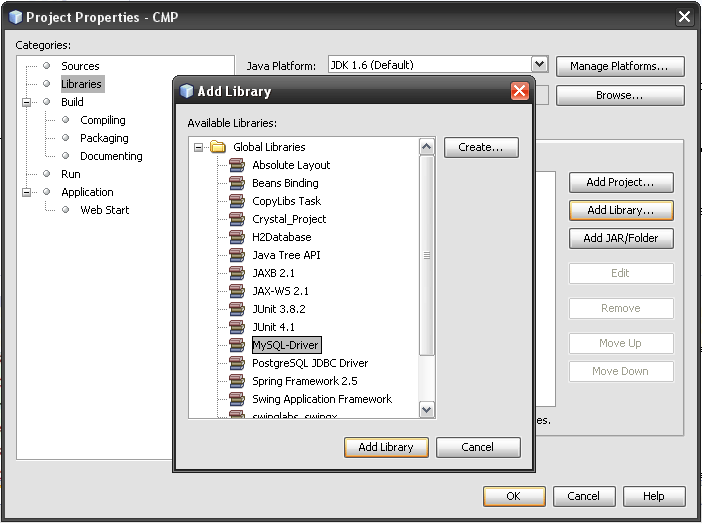This screenshot has height=523, width=702.
Task: Click the Crystal_Project library icon
Action: 237,219
